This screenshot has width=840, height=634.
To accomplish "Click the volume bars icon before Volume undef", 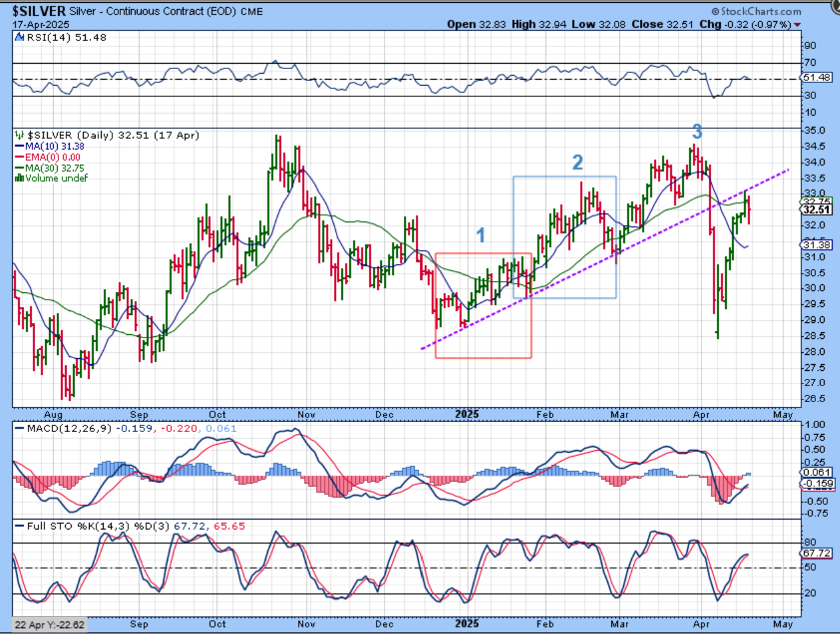I will click(x=19, y=178).
